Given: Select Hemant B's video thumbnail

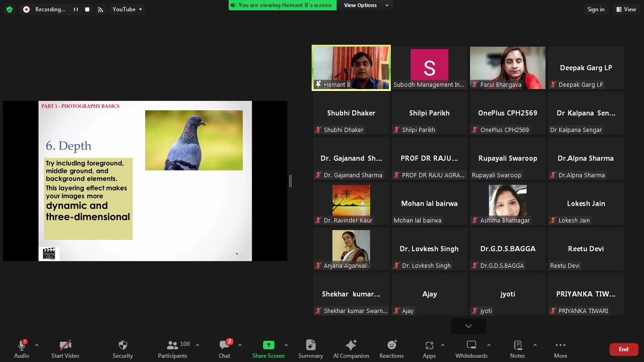Looking at the screenshot, I should pyautogui.click(x=351, y=67).
